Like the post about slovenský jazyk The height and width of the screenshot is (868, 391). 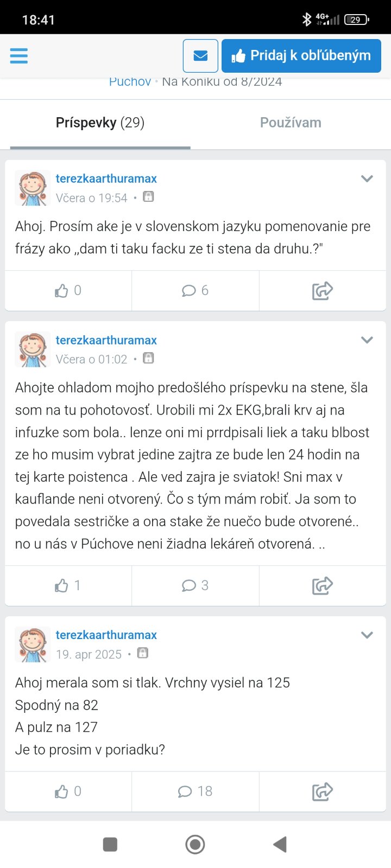[x=68, y=291]
